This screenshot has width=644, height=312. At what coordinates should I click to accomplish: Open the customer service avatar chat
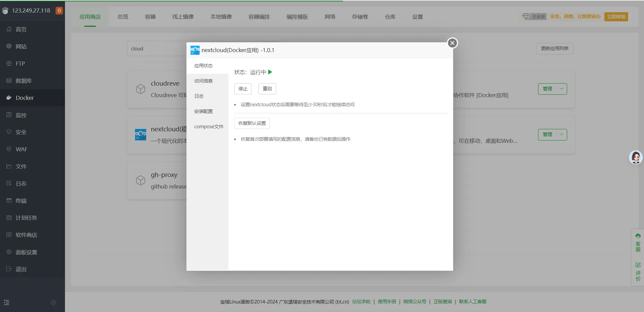pyautogui.click(x=636, y=157)
